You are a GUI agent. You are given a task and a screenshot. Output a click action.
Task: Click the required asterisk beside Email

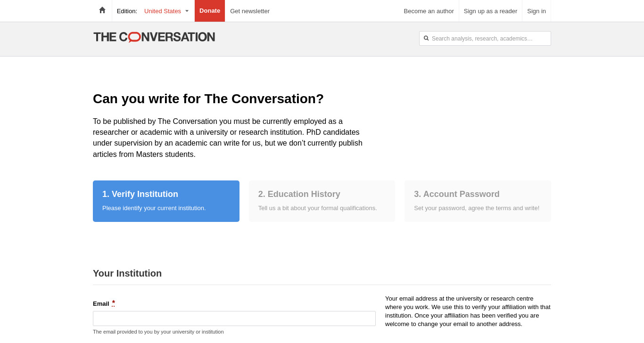coord(114,303)
